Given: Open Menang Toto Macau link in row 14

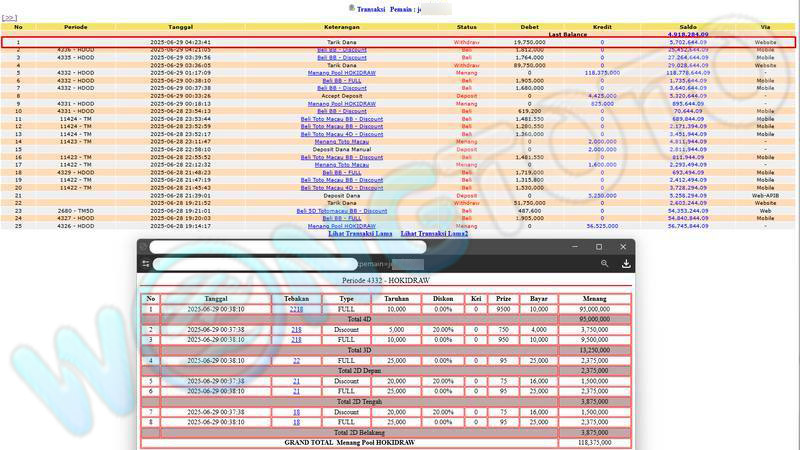Looking at the screenshot, I should tap(341, 141).
